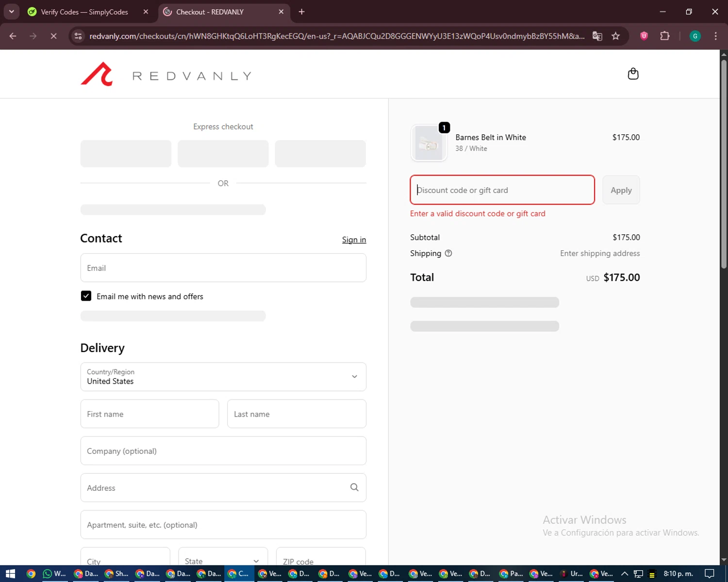The height and width of the screenshot is (582, 728).
Task: Open WhatsApp from the taskbar
Action: click(x=54, y=574)
